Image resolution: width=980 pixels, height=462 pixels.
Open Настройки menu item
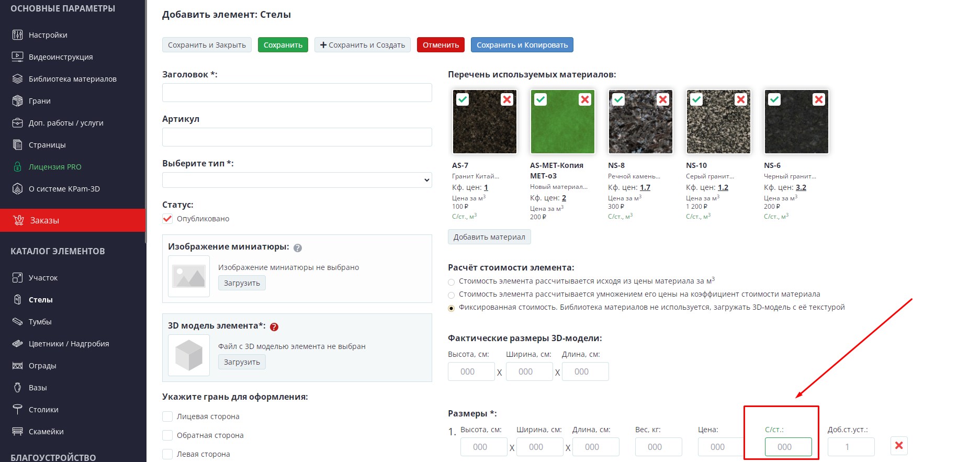tap(48, 35)
